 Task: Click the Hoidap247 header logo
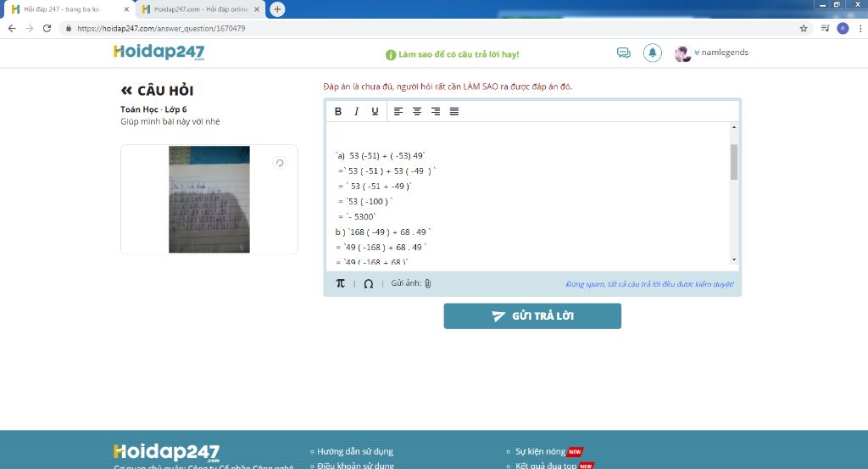pos(159,52)
